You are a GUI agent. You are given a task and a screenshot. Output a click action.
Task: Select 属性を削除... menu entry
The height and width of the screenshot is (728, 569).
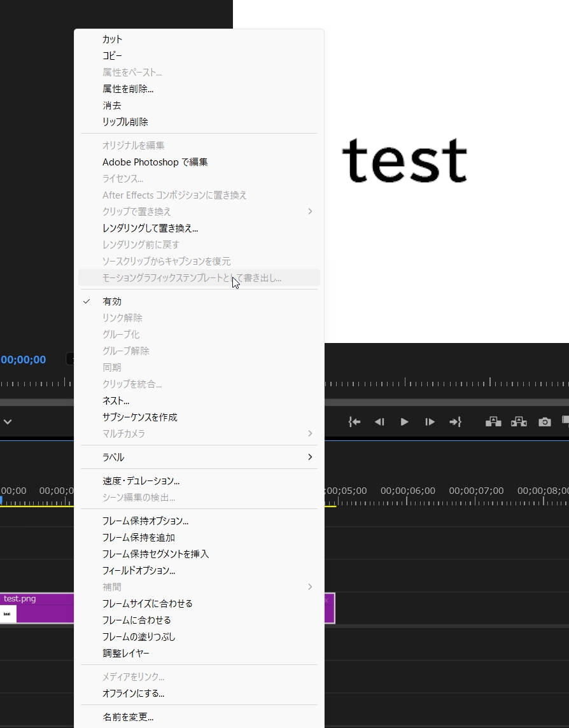click(x=199, y=88)
